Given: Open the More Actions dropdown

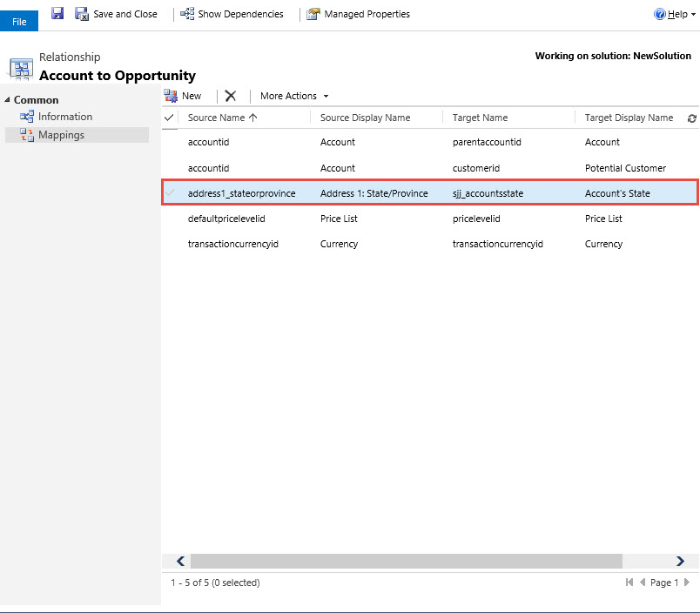Looking at the screenshot, I should click(x=294, y=96).
